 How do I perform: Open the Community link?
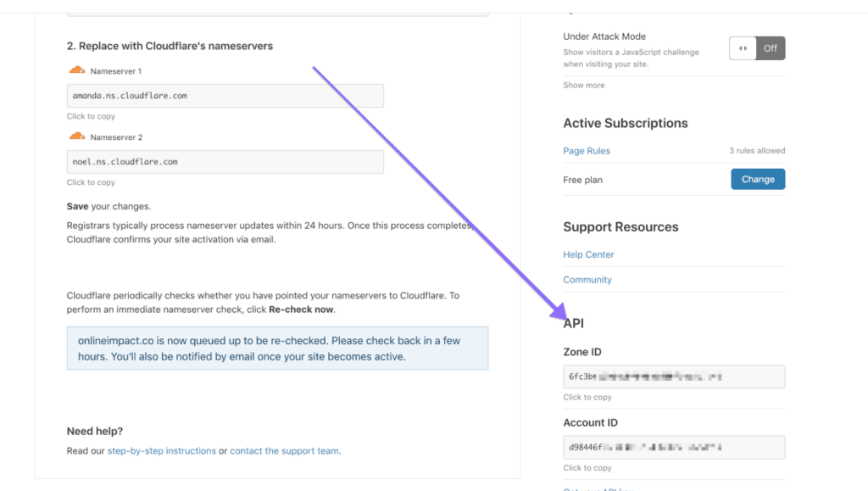(x=587, y=280)
